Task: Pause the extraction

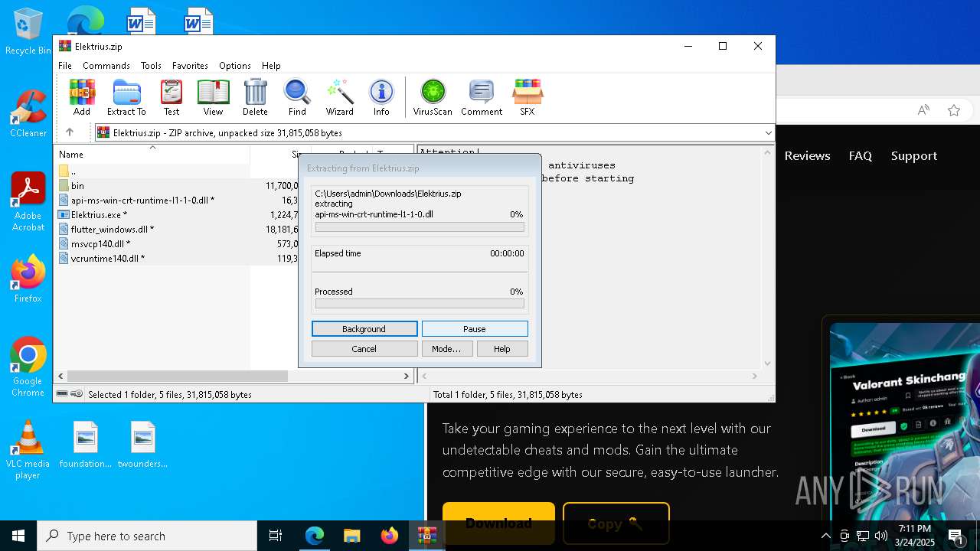Action: 475,329
